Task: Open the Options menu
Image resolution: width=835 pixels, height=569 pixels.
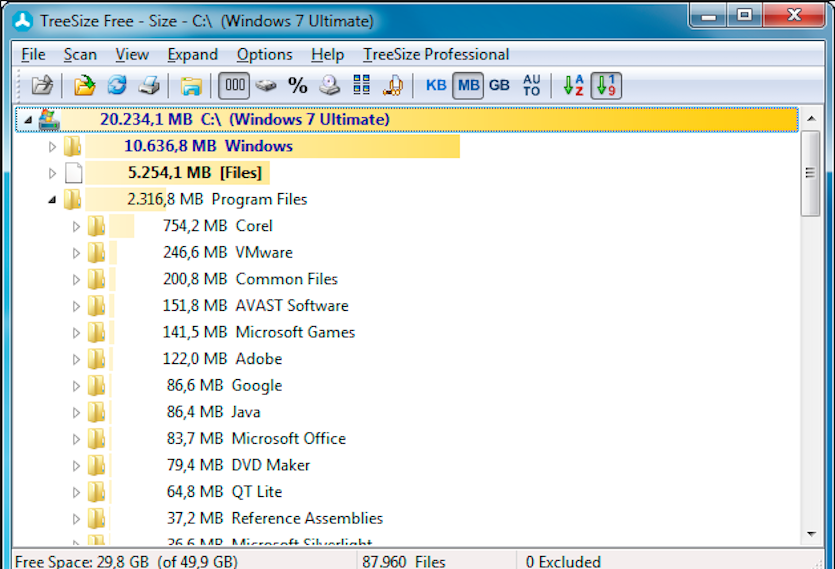Action: tap(265, 54)
